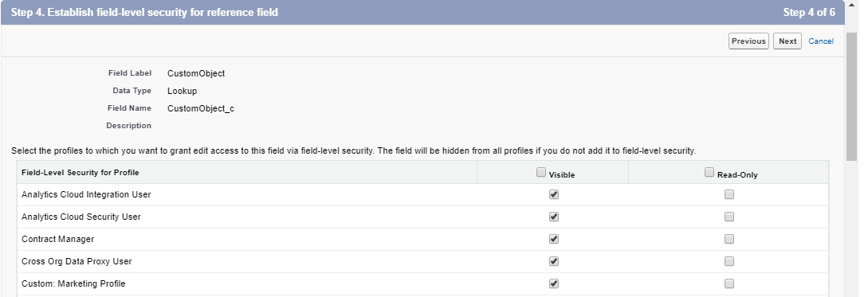Enable Read-Only for Cross Org Data Proxy User
868x297 pixels.
pos(729,261)
